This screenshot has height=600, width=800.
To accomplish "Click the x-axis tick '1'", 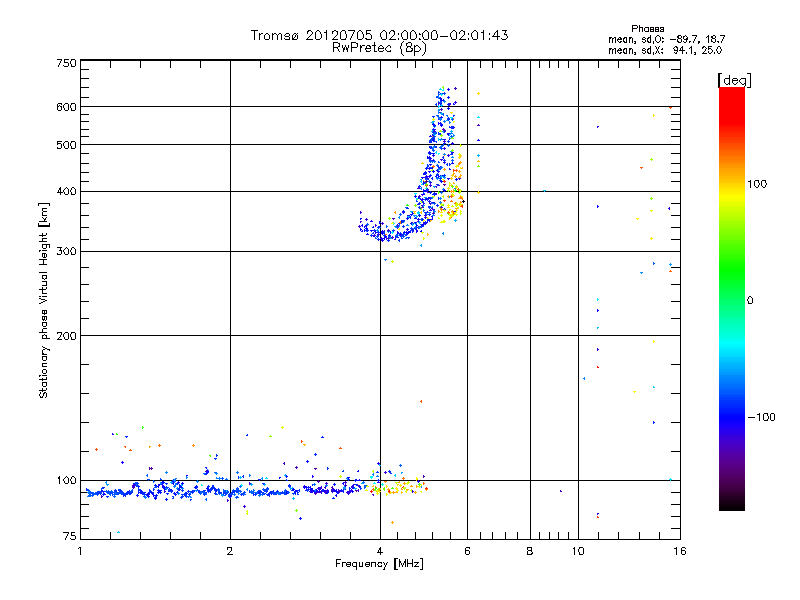I will [x=80, y=551].
